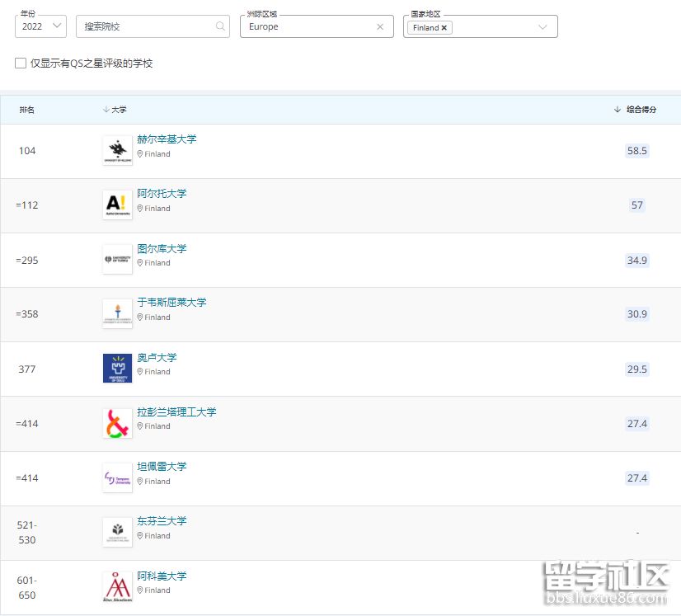Click the search magnifier icon
Viewport: 681px width, 616px height.
pyautogui.click(x=220, y=26)
